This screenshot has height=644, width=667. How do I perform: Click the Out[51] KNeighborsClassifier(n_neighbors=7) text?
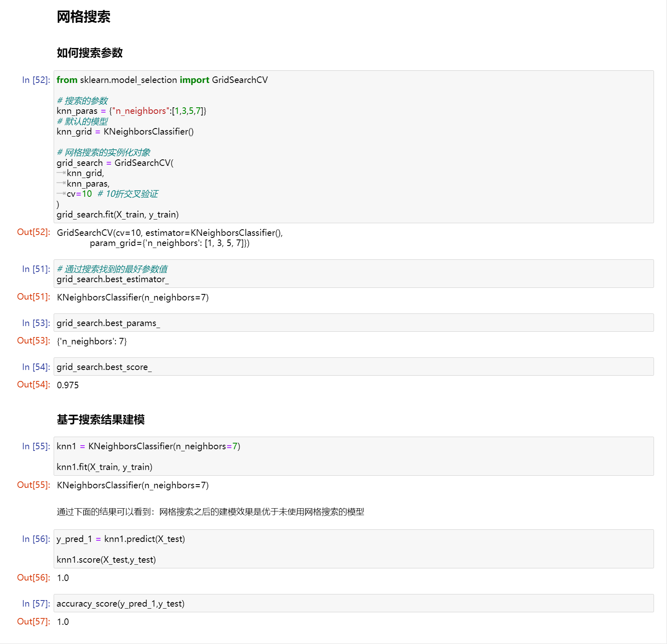[133, 297]
